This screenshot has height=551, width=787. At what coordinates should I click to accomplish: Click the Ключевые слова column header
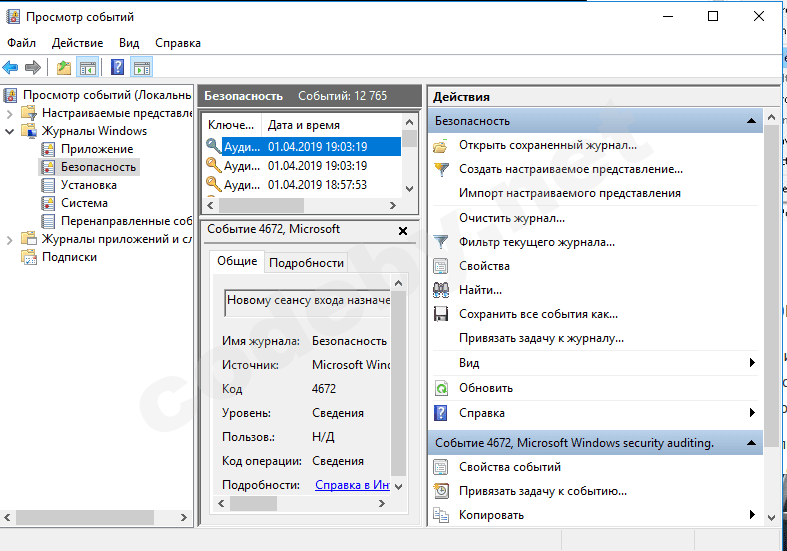231,125
